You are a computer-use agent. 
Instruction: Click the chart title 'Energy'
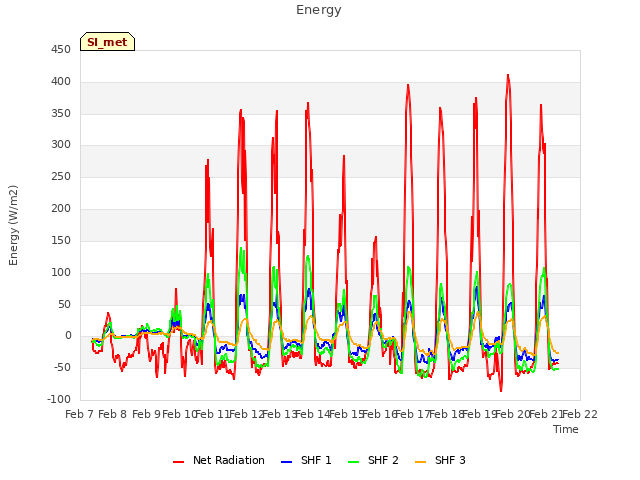pyautogui.click(x=319, y=10)
